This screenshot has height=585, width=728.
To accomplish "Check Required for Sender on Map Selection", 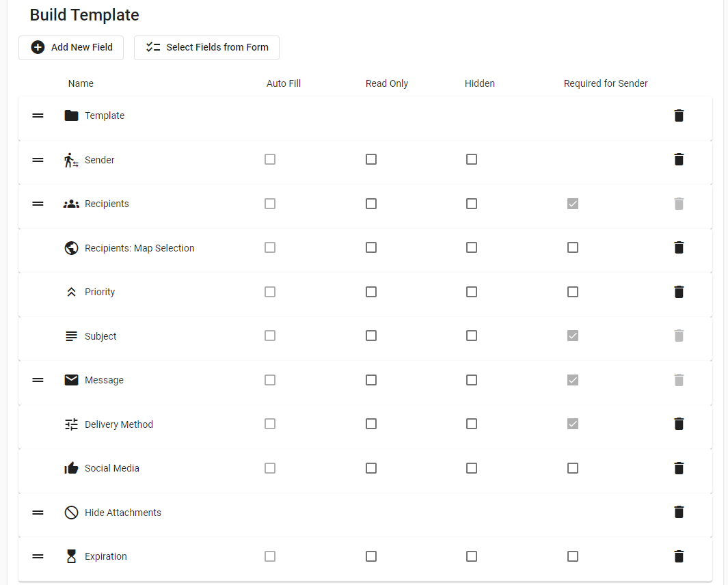I will [x=572, y=247].
